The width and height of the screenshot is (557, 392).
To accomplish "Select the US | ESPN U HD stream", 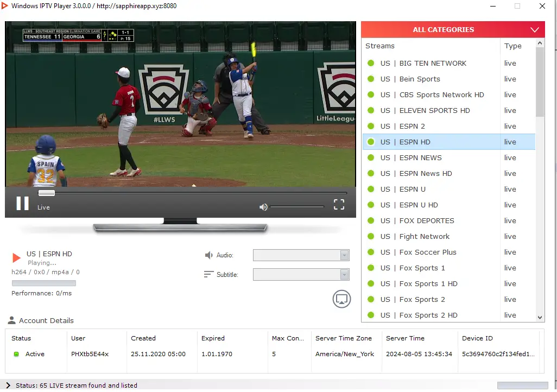I will tap(448, 205).
